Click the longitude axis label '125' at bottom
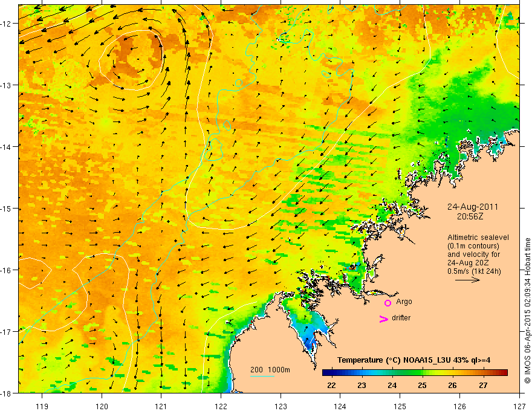532x411 pixels. coord(400,406)
